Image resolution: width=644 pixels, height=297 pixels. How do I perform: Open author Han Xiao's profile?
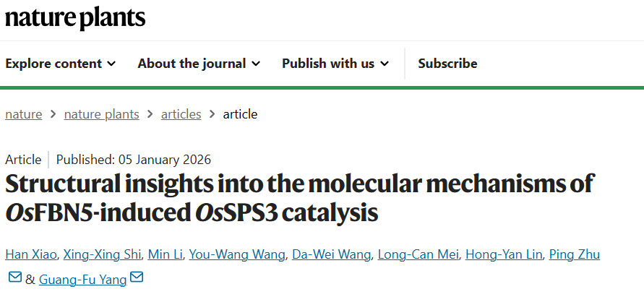pos(30,254)
